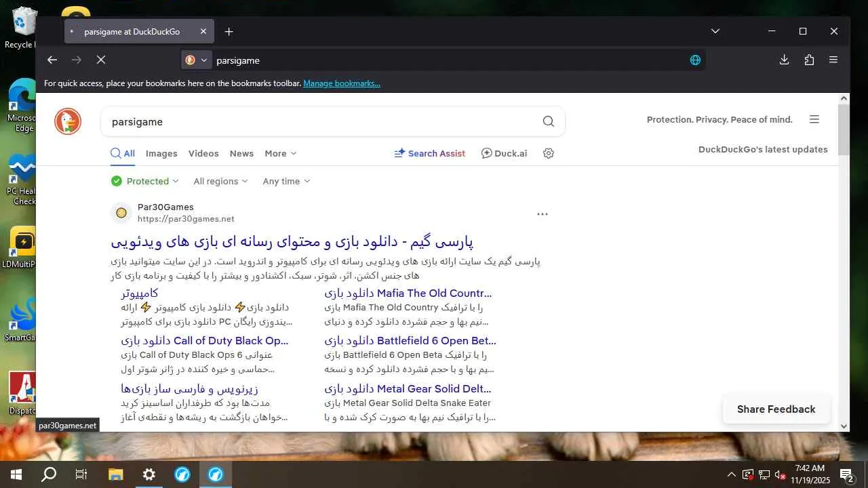This screenshot has width=868, height=488.
Task: Click the DuckDuckGo's latest updates text
Action: coord(763,149)
